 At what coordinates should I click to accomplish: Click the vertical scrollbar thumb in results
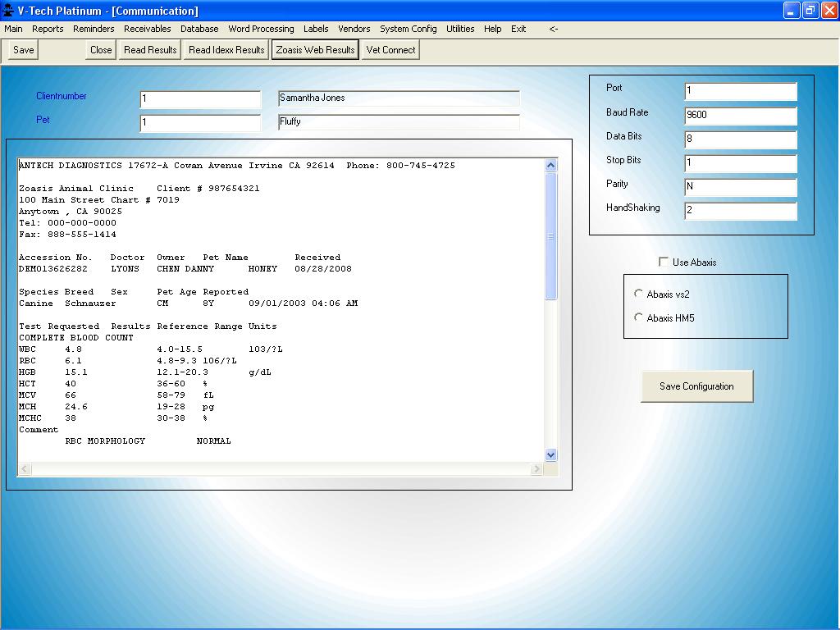click(550, 236)
